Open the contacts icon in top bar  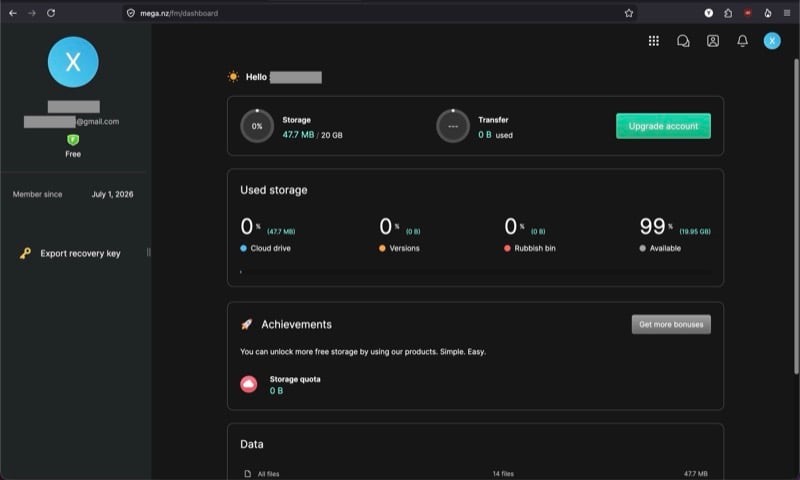[x=713, y=41]
